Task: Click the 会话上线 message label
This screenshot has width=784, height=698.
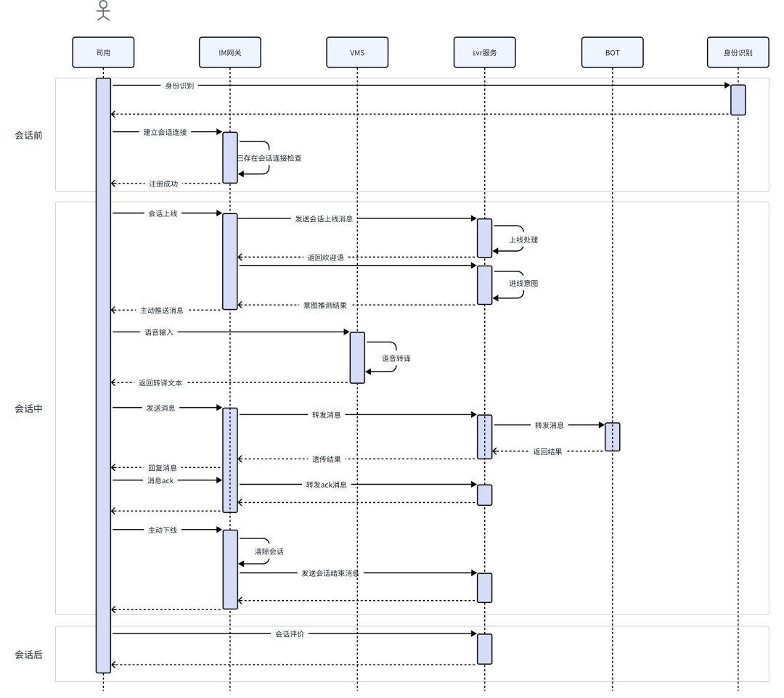Action: [x=163, y=213]
